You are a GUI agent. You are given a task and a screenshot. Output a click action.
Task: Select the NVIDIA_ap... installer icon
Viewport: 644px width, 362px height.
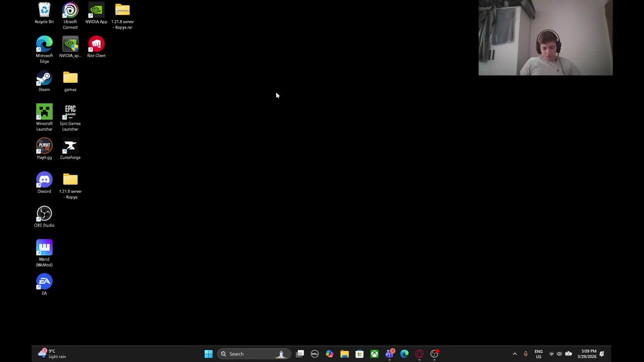(x=70, y=47)
